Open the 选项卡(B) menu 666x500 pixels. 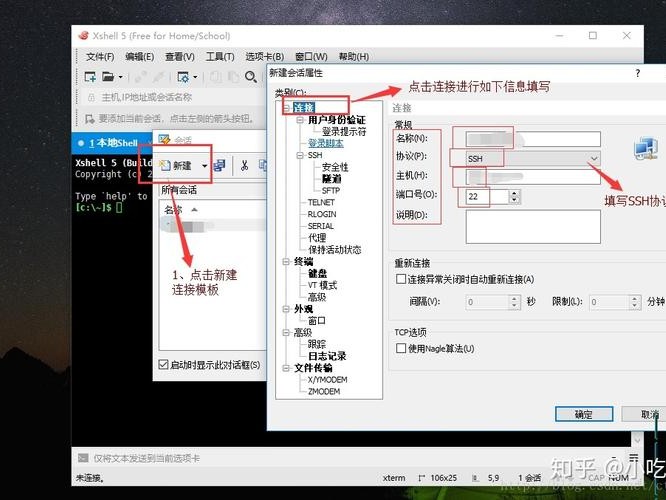tap(265, 56)
